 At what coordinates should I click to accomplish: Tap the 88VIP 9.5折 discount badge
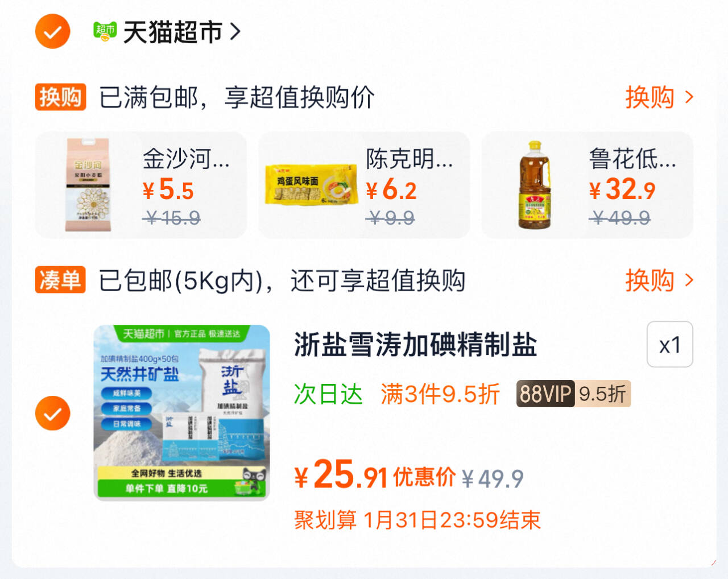coord(573,394)
